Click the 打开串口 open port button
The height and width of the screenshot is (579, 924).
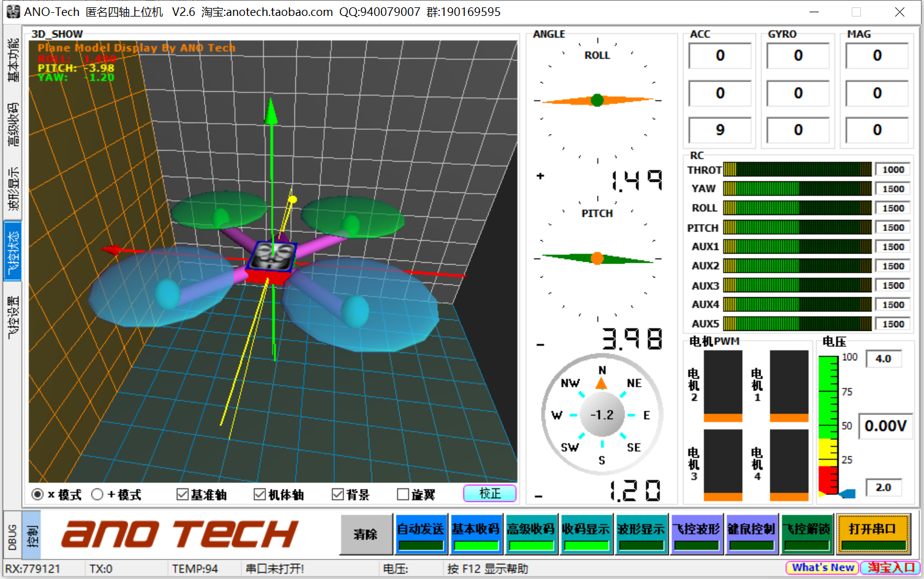(873, 534)
